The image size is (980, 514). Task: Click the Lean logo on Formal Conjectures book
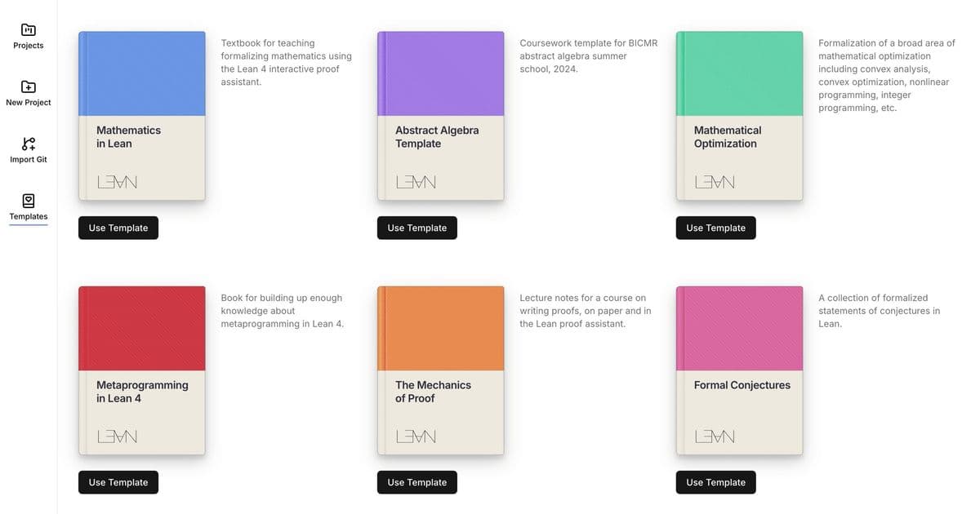(715, 436)
